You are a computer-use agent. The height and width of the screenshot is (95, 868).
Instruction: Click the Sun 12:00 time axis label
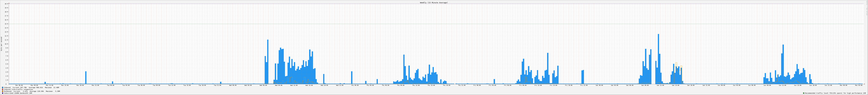click(x=782, y=85)
